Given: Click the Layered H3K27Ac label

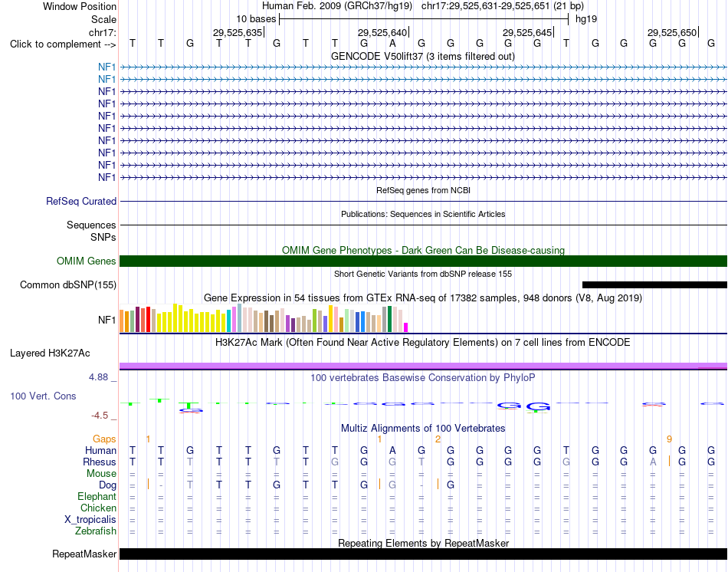Looking at the screenshot, I should tap(50, 353).
